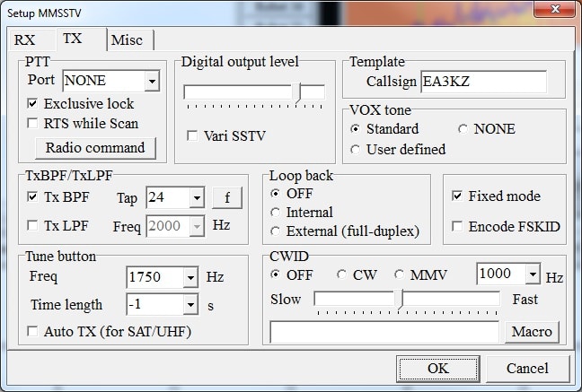Image resolution: width=582 pixels, height=392 pixels.
Task: Expand the Time length dropdown
Action: pyautogui.click(x=190, y=304)
